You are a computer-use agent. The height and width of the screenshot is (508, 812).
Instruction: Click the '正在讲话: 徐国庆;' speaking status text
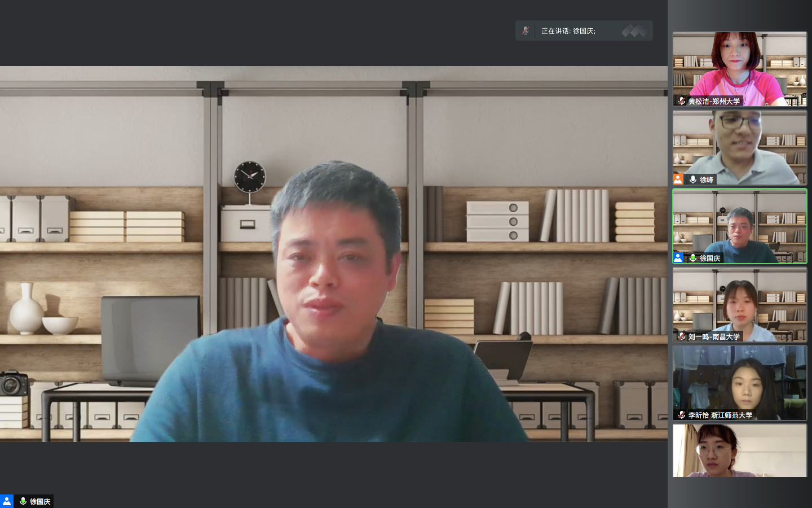point(568,31)
